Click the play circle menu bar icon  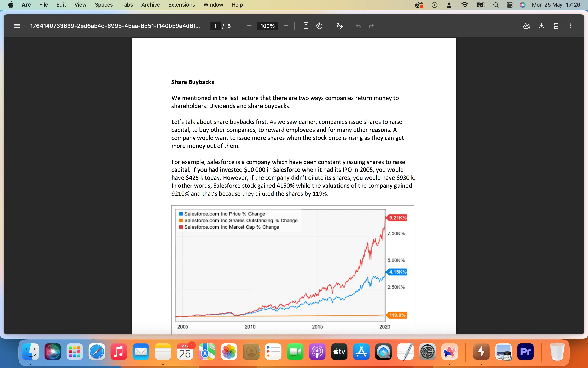pos(434,5)
